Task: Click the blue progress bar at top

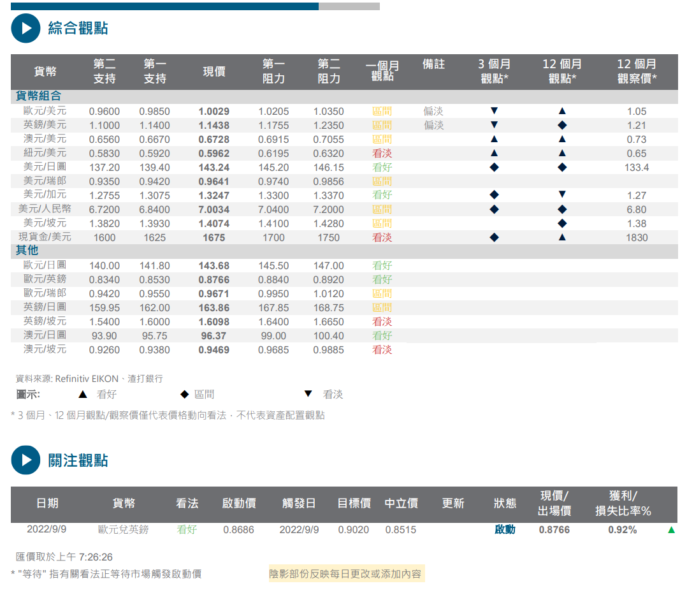Action: (164, 6)
